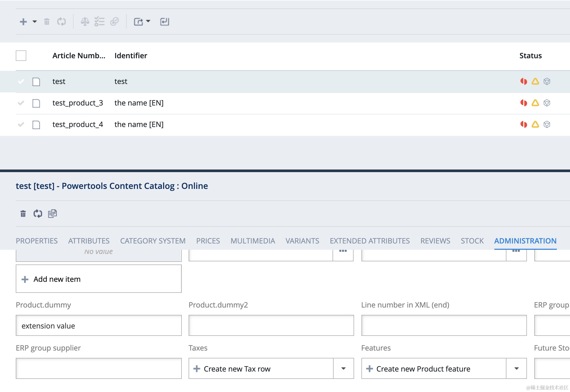Click the plus create-new icon in top toolbar
570x392 pixels.
click(23, 22)
